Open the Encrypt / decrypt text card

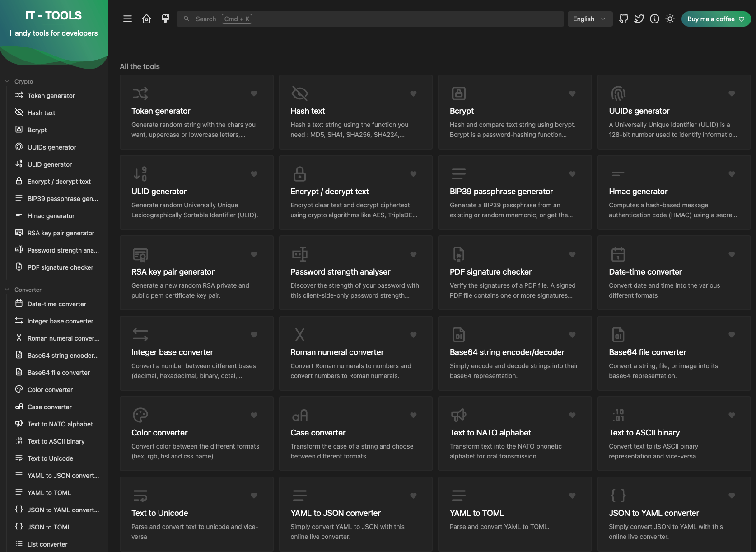(355, 193)
